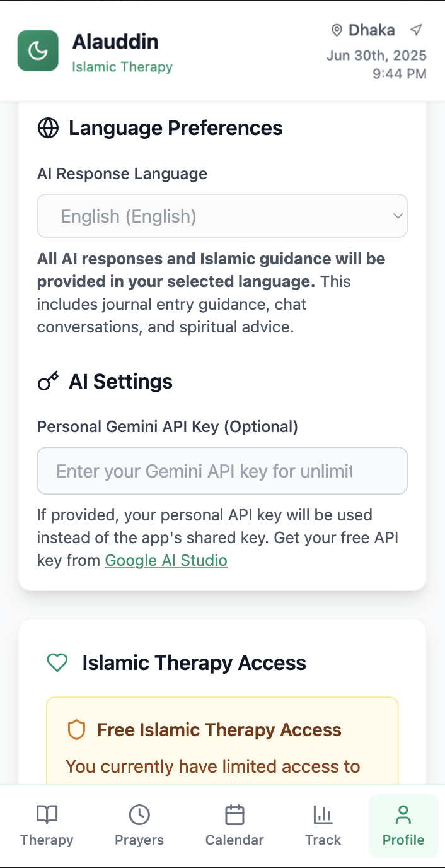Image resolution: width=445 pixels, height=868 pixels.
Task: Click the Alauddin app title
Action: pos(115,42)
